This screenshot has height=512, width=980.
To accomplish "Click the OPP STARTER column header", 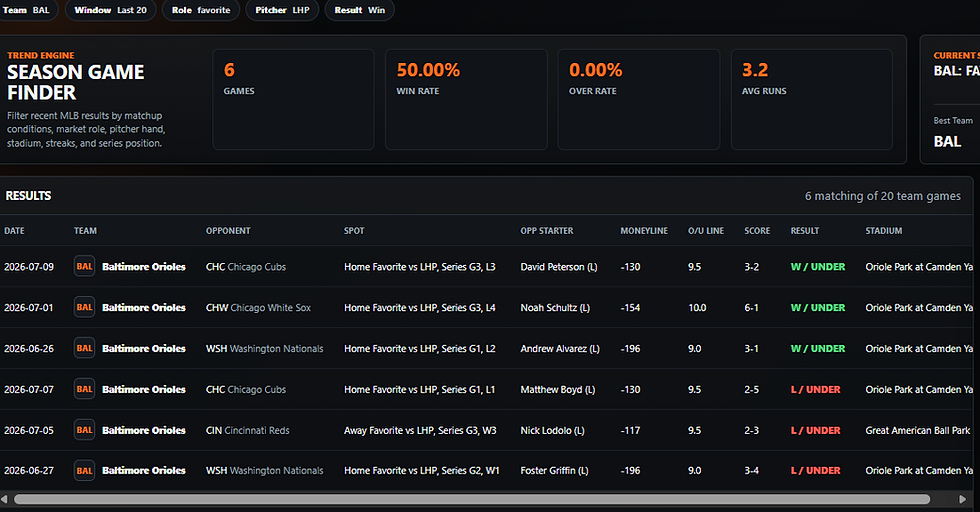I will click(546, 231).
